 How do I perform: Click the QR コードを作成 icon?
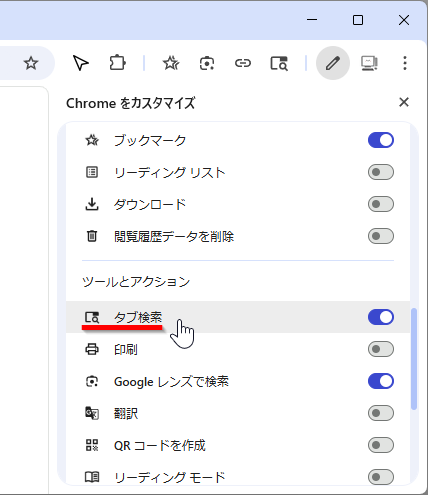[x=92, y=445]
